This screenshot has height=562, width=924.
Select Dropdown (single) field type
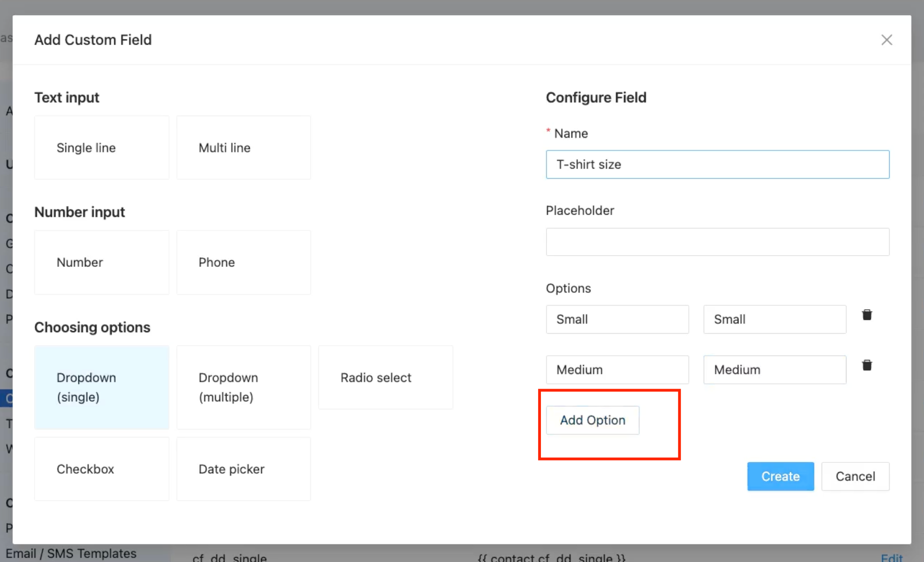click(x=101, y=387)
